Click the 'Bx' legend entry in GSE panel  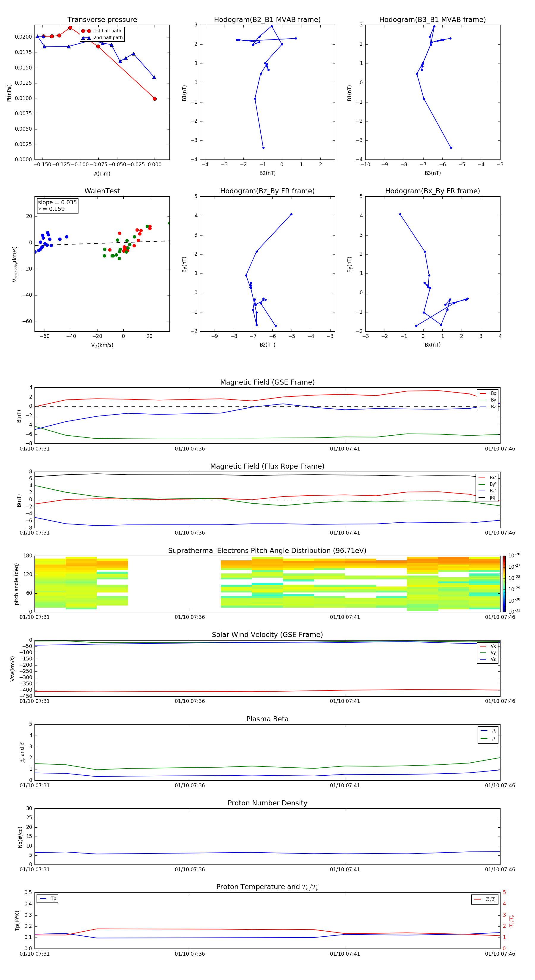[488, 393]
